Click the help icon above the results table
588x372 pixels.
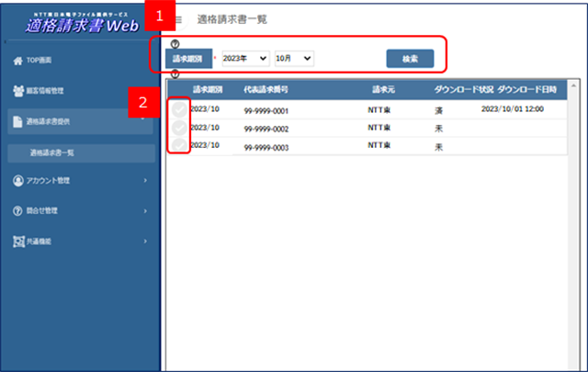pyautogui.click(x=175, y=73)
